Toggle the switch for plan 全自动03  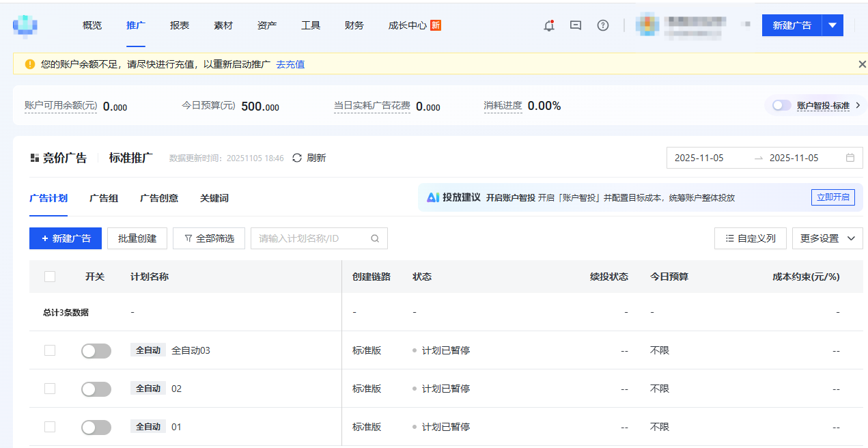click(96, 350)
